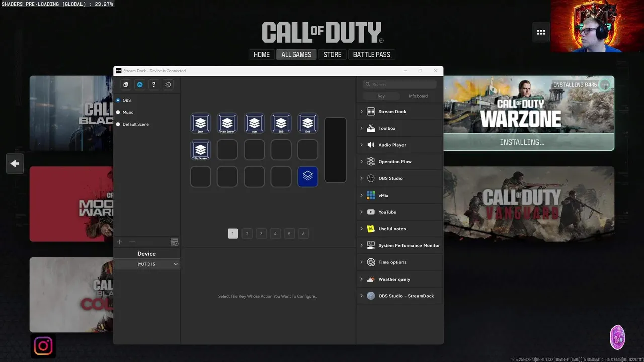The height and width of the screenshot is (362, 644).
Task: Click the vMix colored squares icon
Action: (371, 195)
